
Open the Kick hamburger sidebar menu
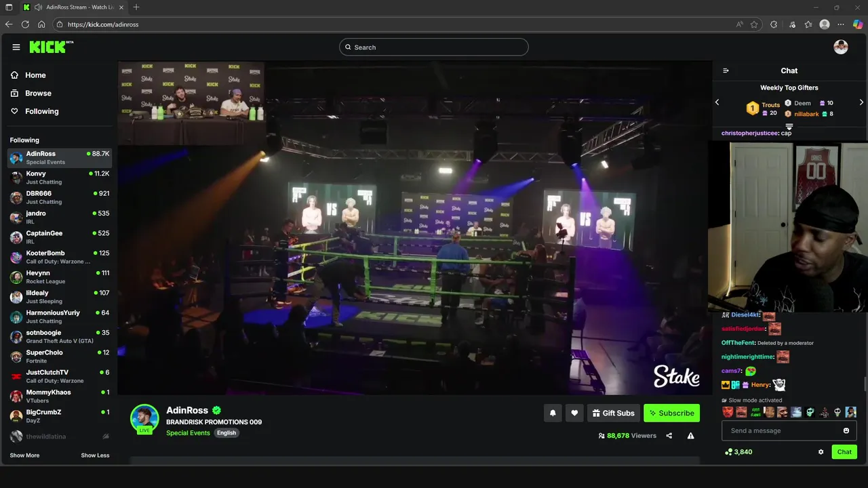(16, 47)
